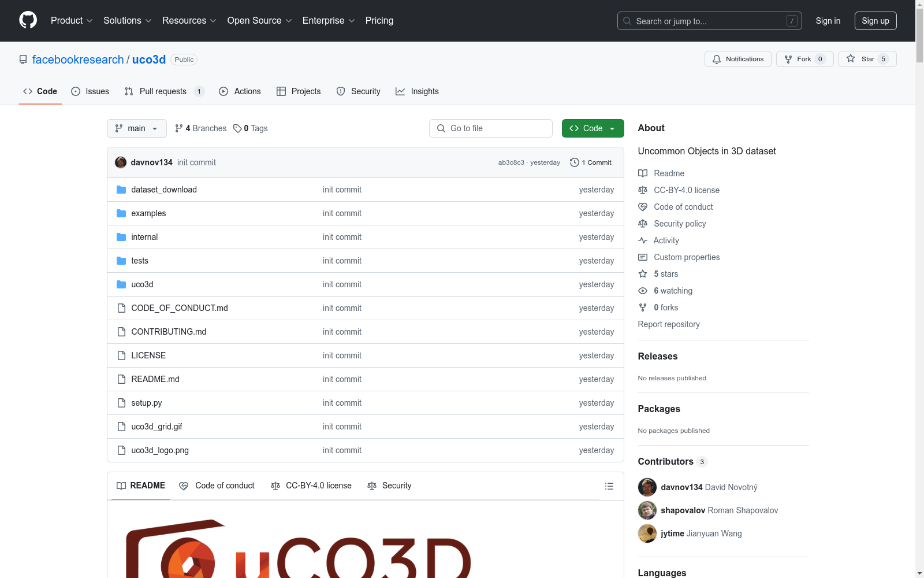The height and width of the screenshot is (578, 924).
Task: Click the setup.py file icon
Action: [x=121, y=403]
